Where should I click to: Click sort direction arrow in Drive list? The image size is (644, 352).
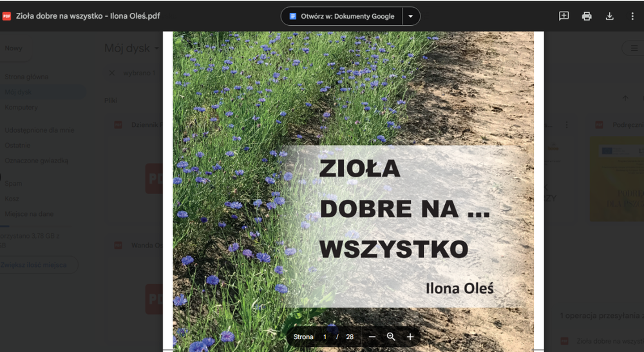[x=625, y=99]
